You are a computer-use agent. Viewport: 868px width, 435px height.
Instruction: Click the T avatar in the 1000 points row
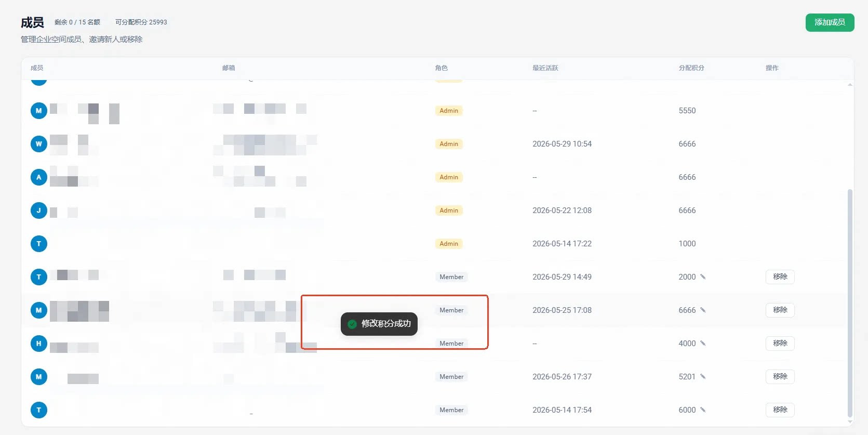[x=39, y=244]
